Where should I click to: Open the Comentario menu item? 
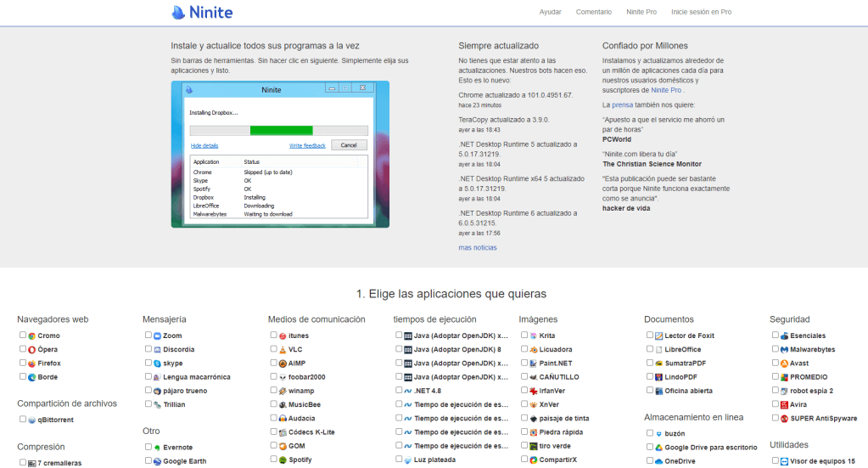pyautogui.click(x=593, y=12)
